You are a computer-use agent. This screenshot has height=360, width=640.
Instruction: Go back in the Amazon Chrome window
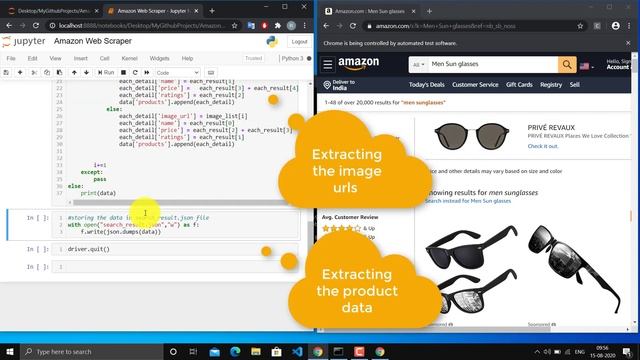point(326,26)
